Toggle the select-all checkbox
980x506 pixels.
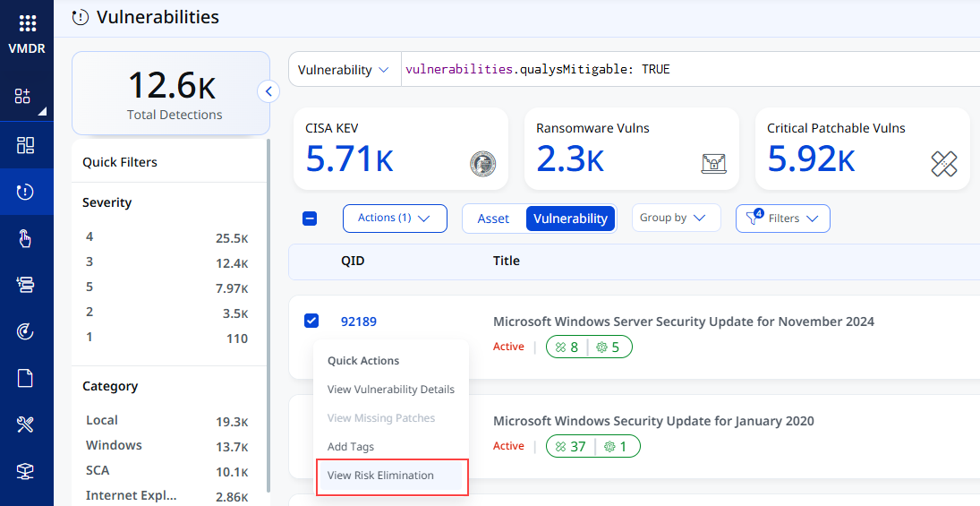[310, 219]
